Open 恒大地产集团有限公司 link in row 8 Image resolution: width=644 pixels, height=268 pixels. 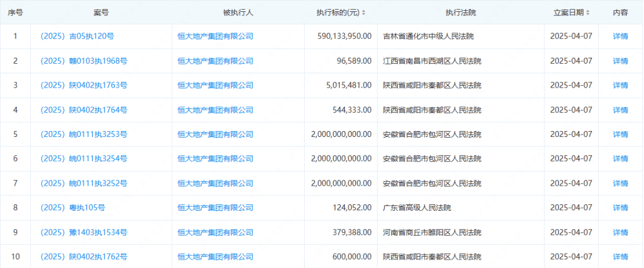tap(215, 208)
